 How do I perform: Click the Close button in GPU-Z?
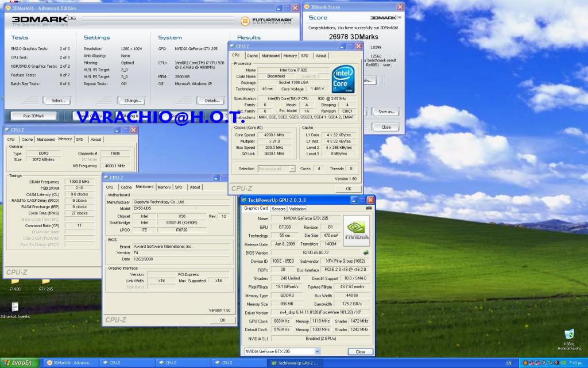361,352
